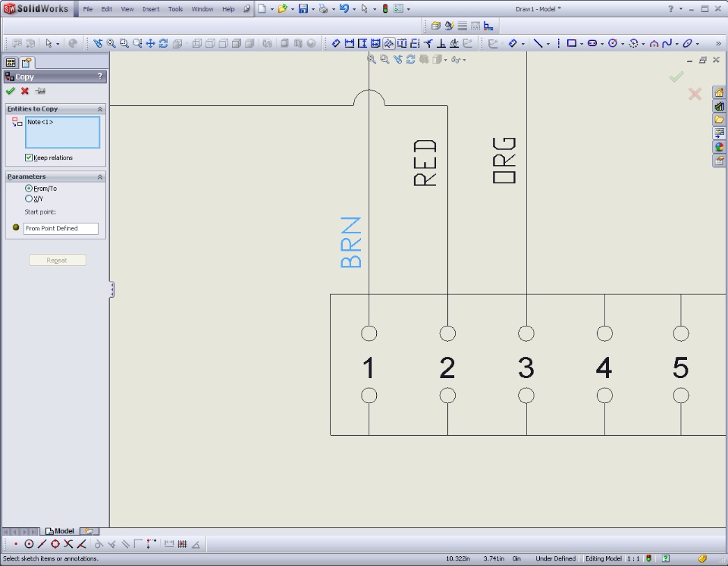
Task: Select the Rectangle sketch tool
Action: click(572, 43)
